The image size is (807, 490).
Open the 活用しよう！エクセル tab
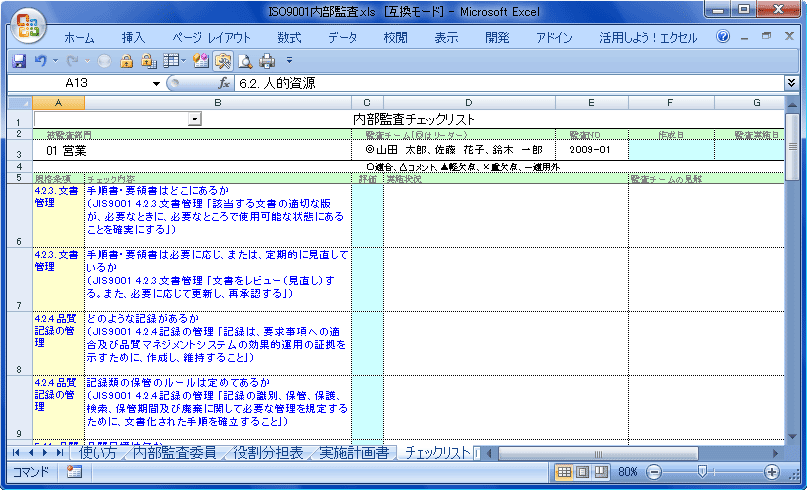(x=648, y=38)
